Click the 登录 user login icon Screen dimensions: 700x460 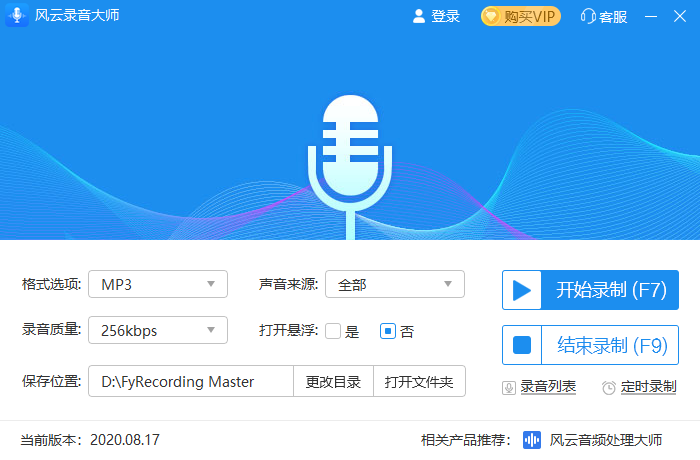click(x=419, y=16)
